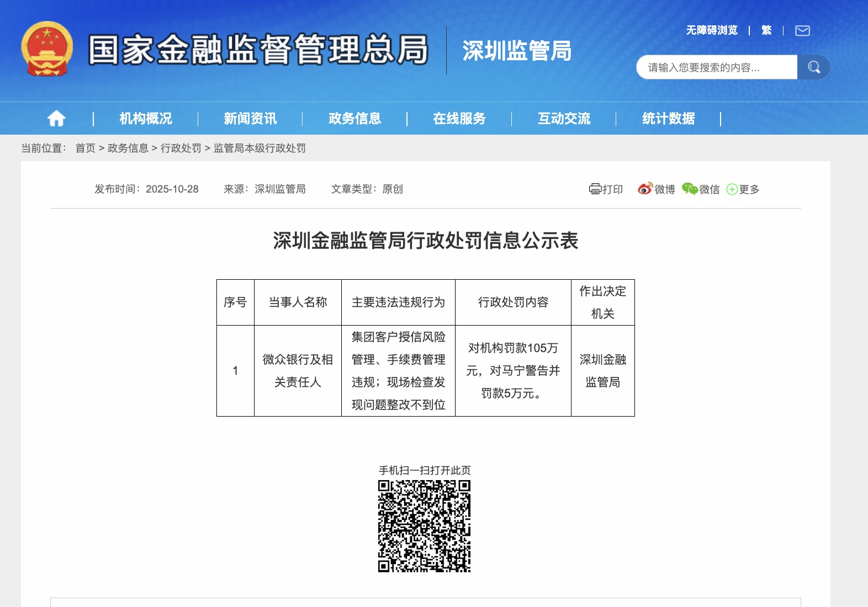Share via the Weibo icon
Screen dimensions: 868x607
coord(645,189)
